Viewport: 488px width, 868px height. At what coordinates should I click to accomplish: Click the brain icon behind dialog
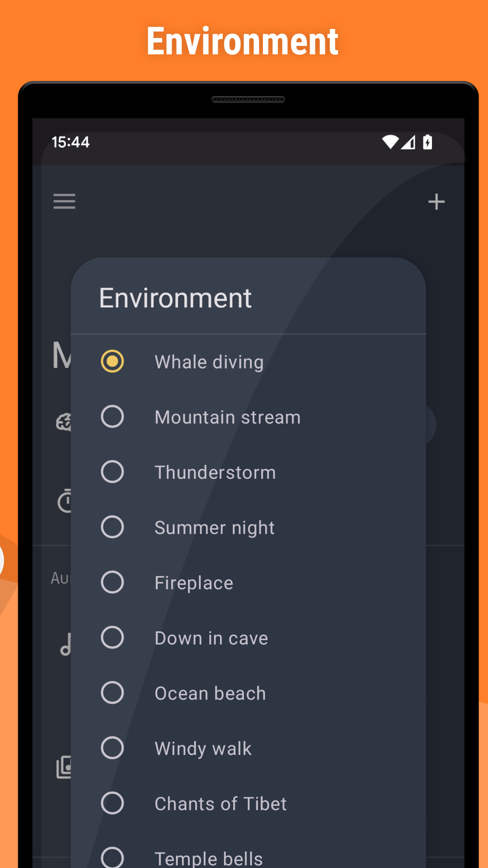(63, 423)
